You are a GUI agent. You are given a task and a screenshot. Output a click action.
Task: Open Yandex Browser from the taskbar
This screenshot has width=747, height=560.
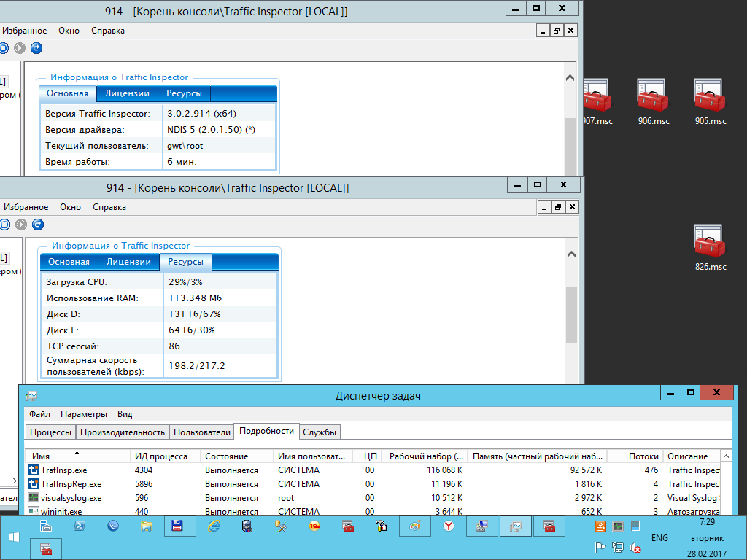(449, 526)
